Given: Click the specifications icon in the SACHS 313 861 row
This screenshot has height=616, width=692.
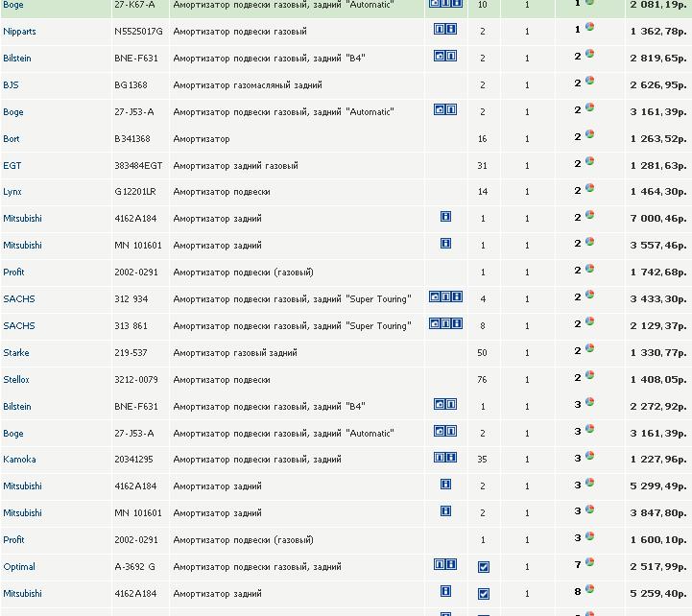Looking at the screenshot, I should (x=445, y=323).
